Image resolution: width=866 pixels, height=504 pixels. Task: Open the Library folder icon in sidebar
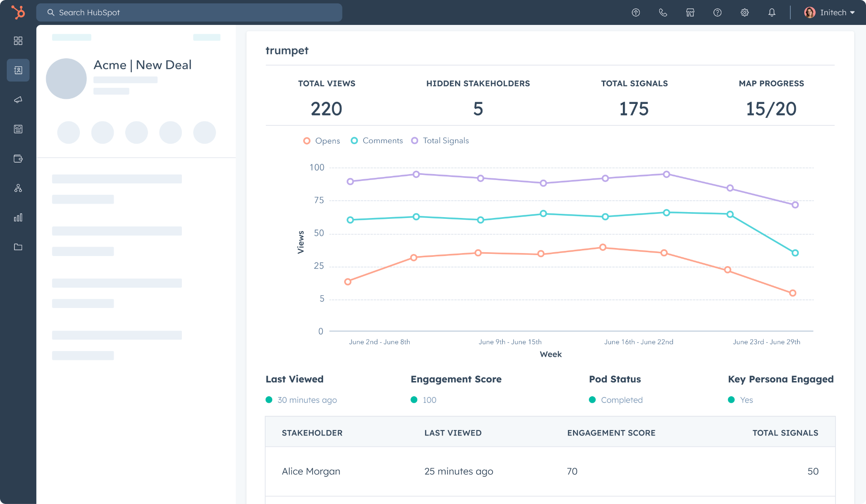pyautogui.click(x=18, y=247)
